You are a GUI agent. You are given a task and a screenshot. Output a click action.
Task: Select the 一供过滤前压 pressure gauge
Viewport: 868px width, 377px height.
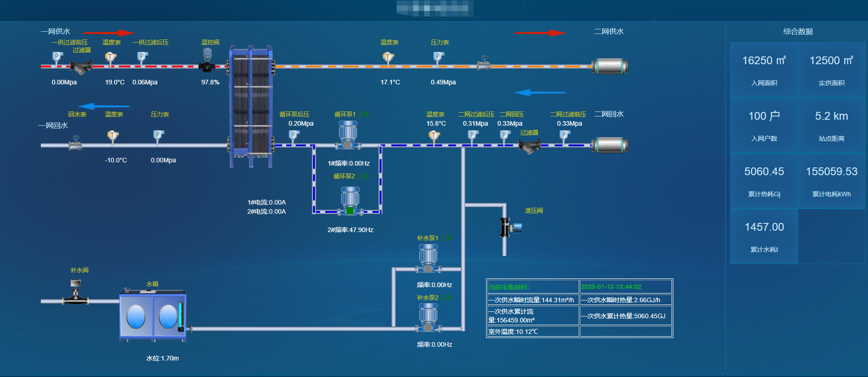coord(57,57)
